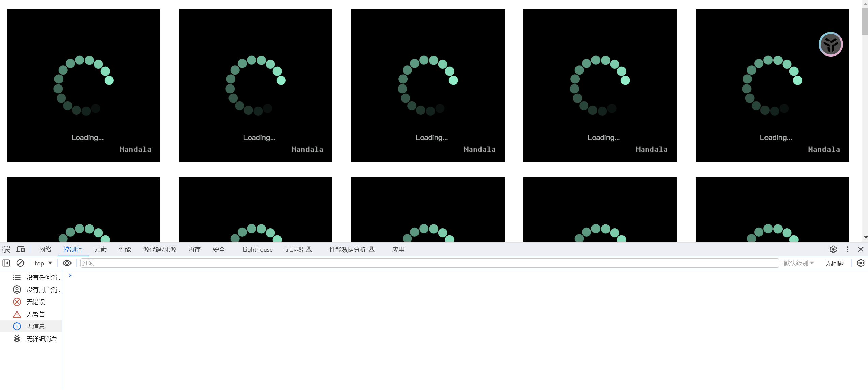The image size is (868, 390).
Task: Click the 无问题 issues button
Action: pos(834,263)
